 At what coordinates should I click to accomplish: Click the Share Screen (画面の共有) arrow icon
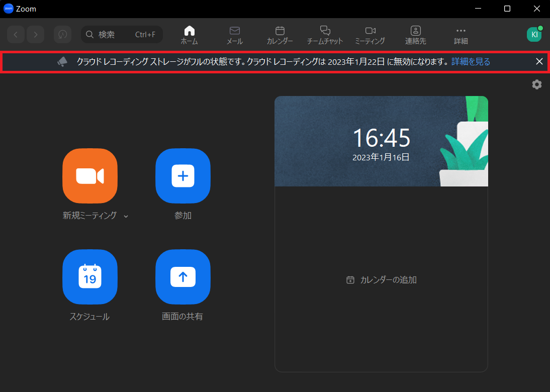click(183, 277)
